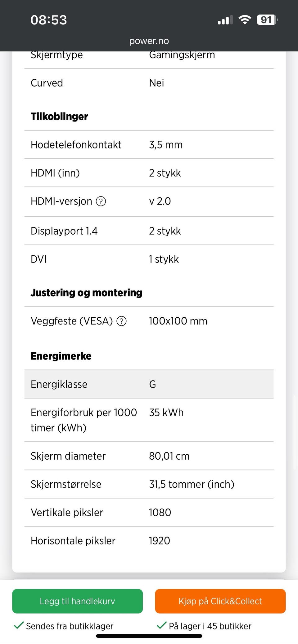Tap the Veggfeste (VESA) help icon
The image size is (298, 644).
tap(121, 321)
